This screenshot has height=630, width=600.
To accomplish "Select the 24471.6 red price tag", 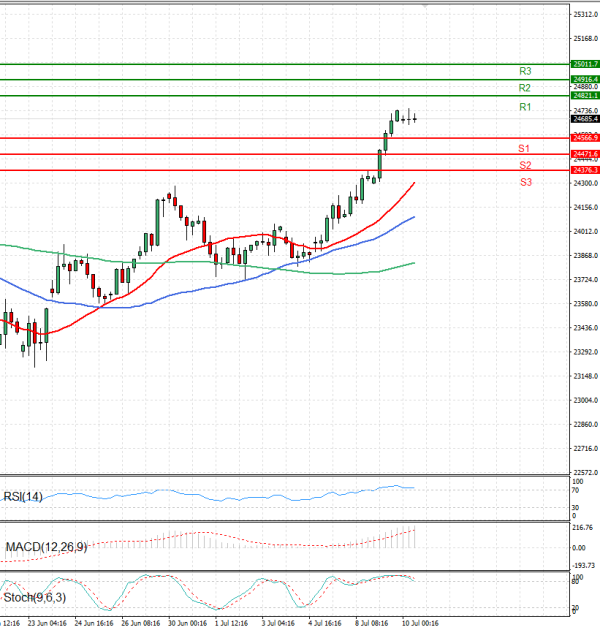I will pyautogui.click(x=585, y=154).
